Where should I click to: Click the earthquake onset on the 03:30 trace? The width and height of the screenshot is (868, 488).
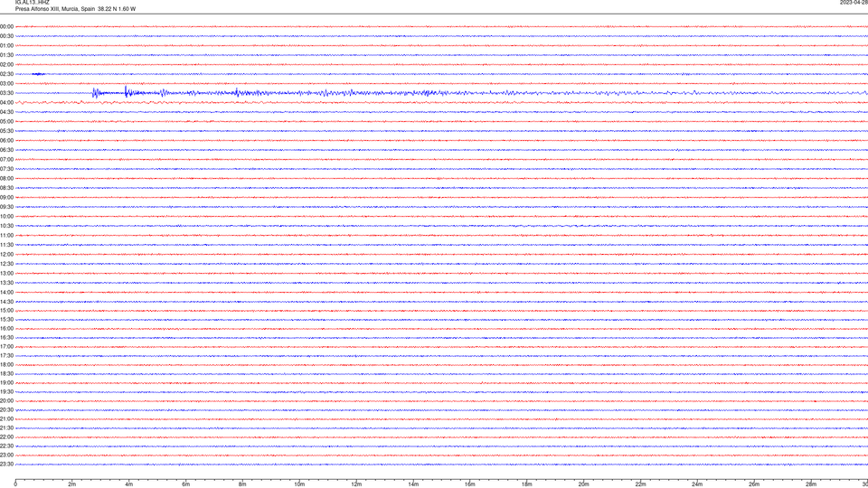point(95,93)
